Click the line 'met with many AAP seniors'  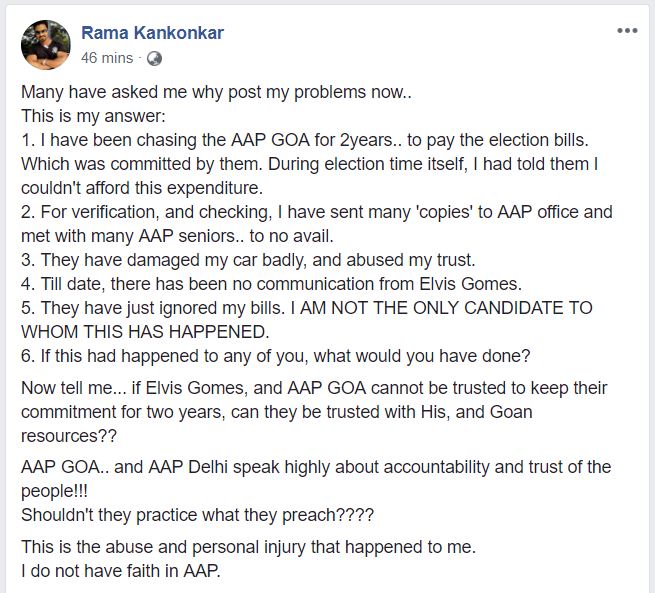click(x=177, y=236)
